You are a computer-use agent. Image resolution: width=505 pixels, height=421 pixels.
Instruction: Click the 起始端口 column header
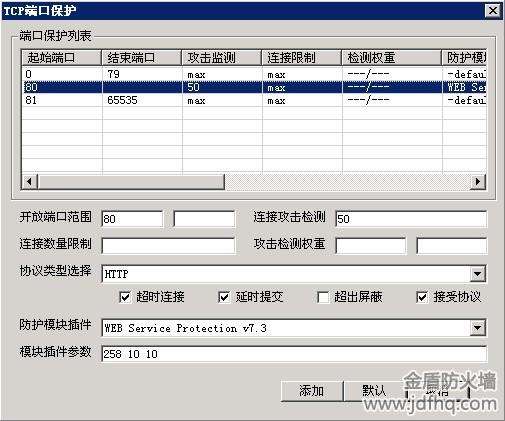[x=61, y=58]
